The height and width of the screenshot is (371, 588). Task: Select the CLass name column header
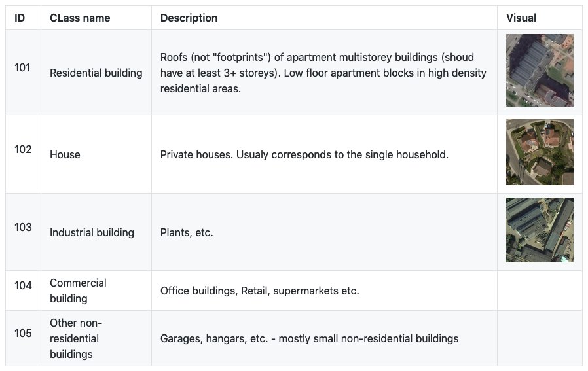(80, 18)
